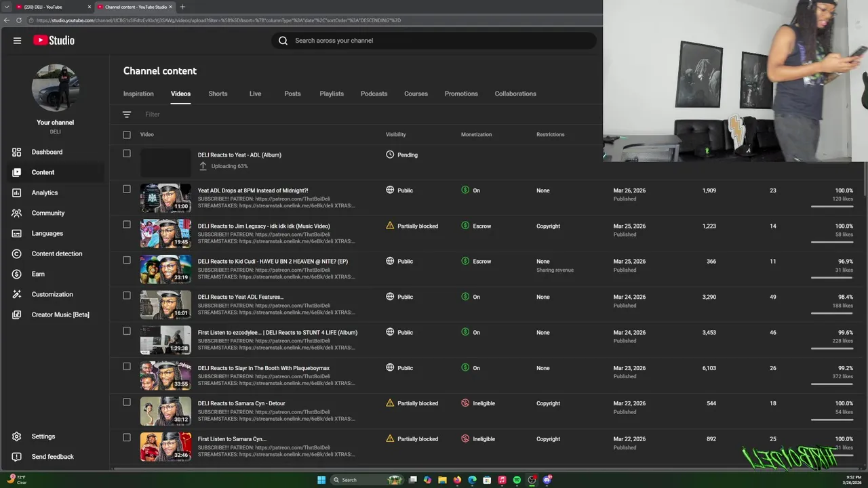
Task: Select checkbox for ezcodylee STUNT 4 LIFE
Action: [127, 331]
